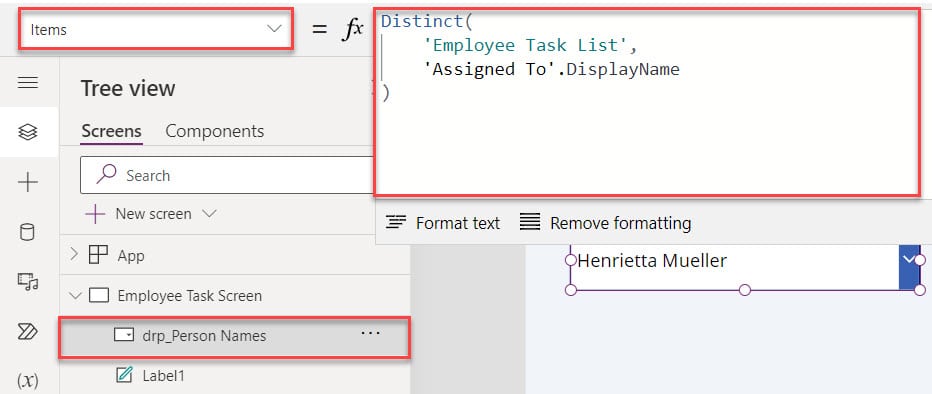This screenshot has width=932, height=394.
Task: Collapse the Employee Task Screen node
Action: 75,295
